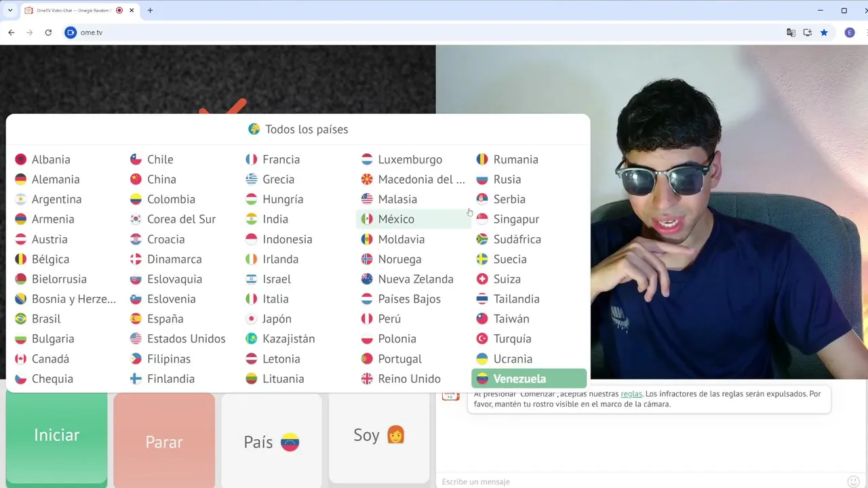Screen dimensions: 868x488
Task: Click the red Parar button
Action: click(x=164, y=439)
